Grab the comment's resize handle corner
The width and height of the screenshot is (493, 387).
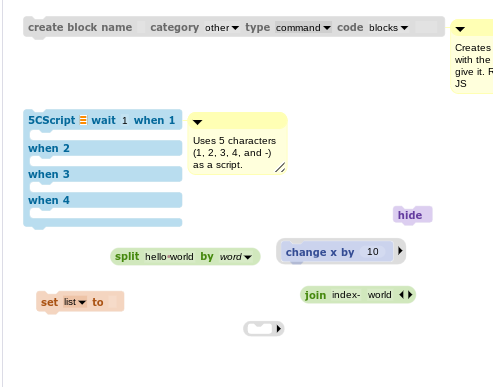tap(280, 167)
